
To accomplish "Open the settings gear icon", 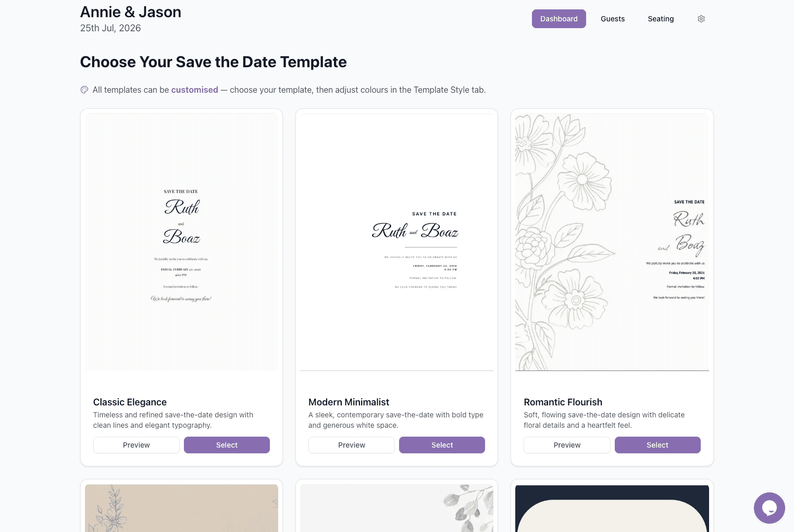I will coord(701,18).
